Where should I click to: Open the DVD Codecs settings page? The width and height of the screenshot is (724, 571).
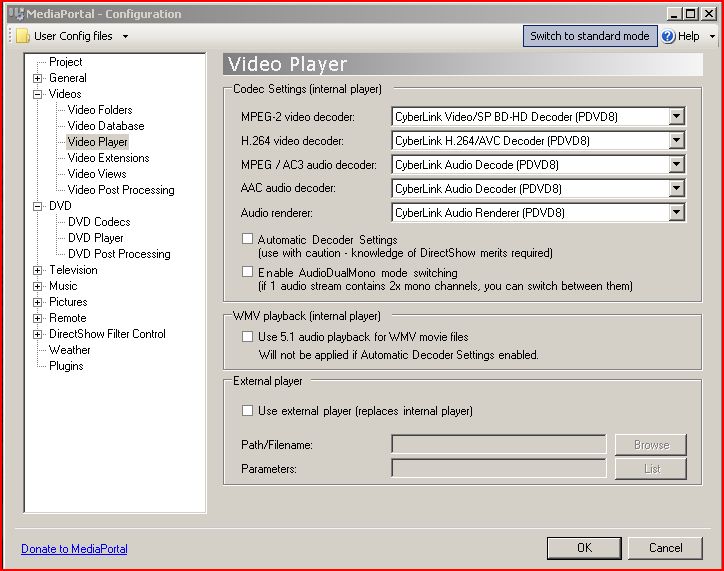click(x=99, y=222)
